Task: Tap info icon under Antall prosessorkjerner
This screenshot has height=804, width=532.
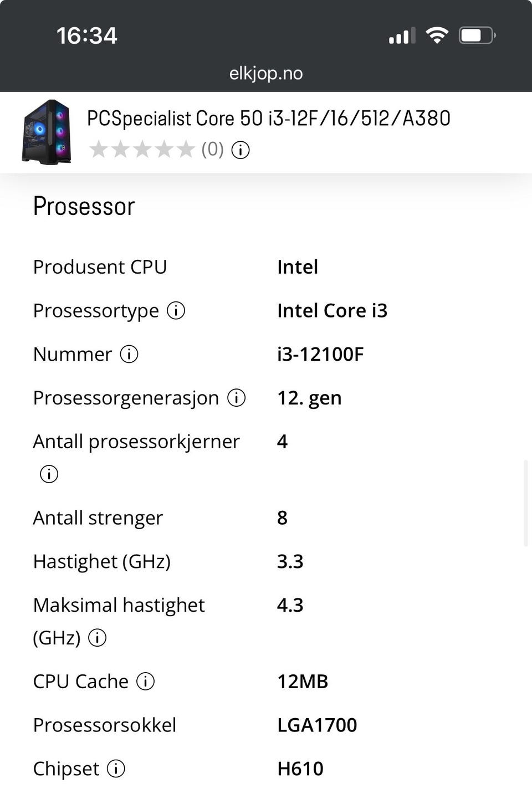Action: pyautogui.click(x=49, y=474)
